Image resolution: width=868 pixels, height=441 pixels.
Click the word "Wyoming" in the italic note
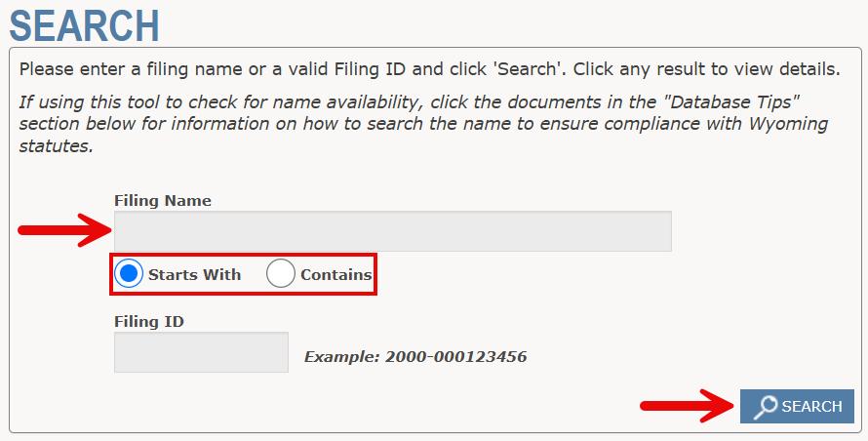(x=788, y=124)
